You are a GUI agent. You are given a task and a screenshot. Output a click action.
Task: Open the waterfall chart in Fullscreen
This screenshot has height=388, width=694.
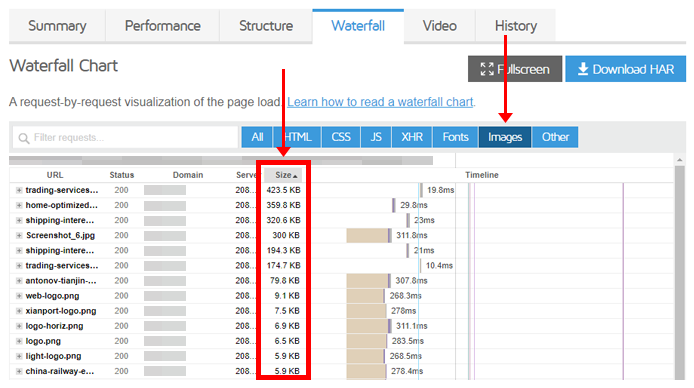(515, 69)
